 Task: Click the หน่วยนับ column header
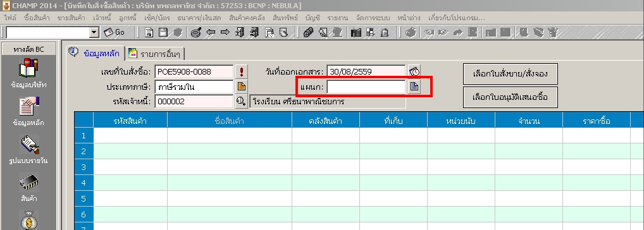[x=461, y=121]
